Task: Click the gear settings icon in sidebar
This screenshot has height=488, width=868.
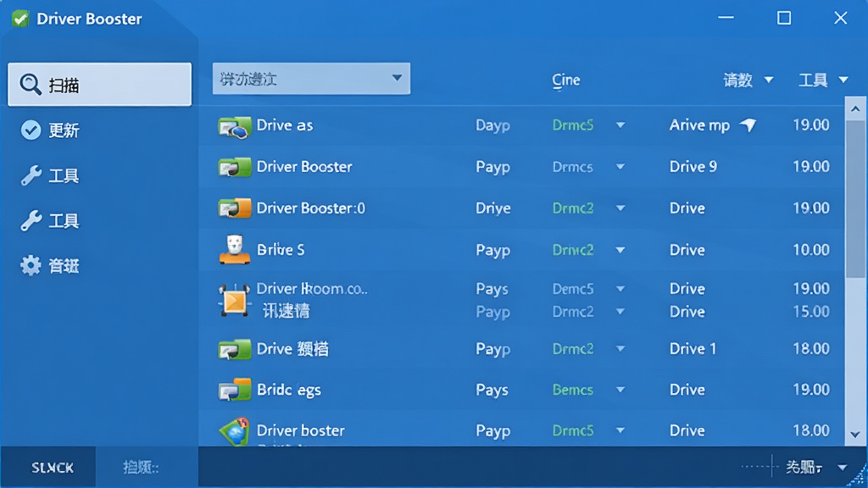Action: pos(31,265)
